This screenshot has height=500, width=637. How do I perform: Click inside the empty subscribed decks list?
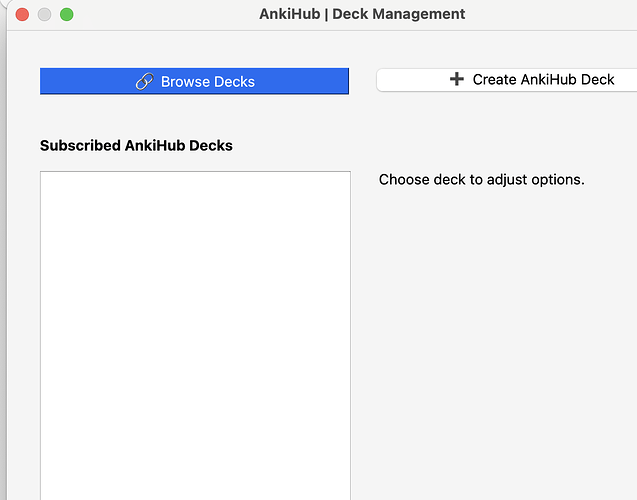tap(195, 330)
